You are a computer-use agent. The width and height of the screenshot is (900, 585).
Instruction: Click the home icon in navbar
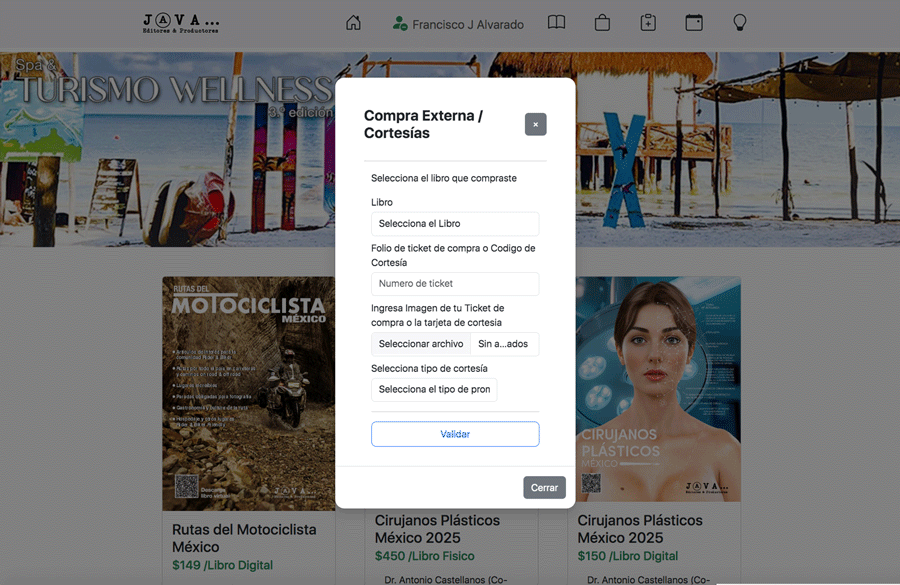[353, 23]
